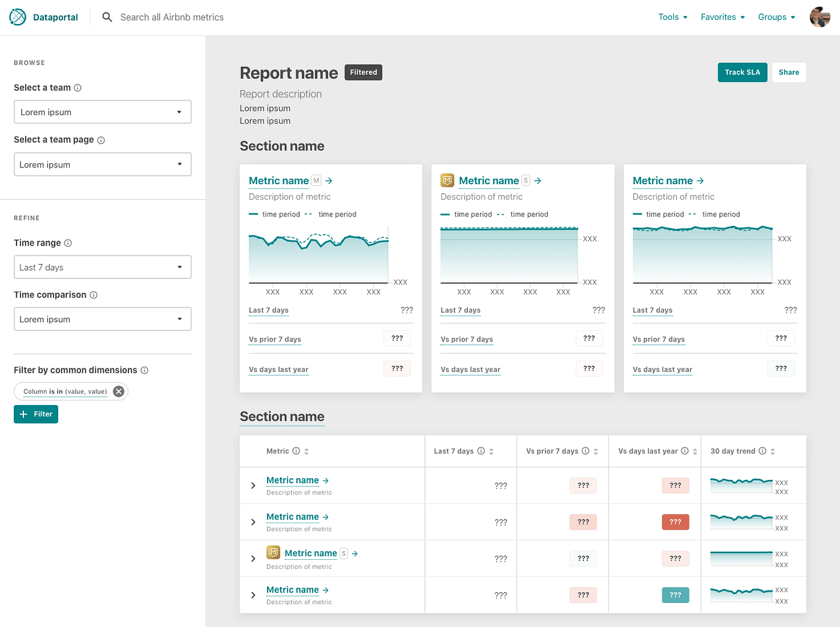The height and width of the screenshot is (627, 840).
Task: Click info icon beside Select a team page
Action: click(x=101, y=140)
